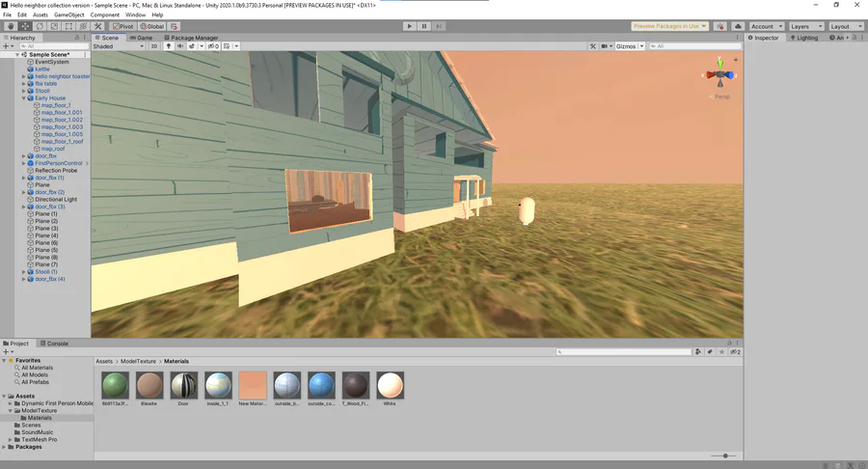The image size is (868, 469).
Task: Pause the game
Action: point(424,26)
